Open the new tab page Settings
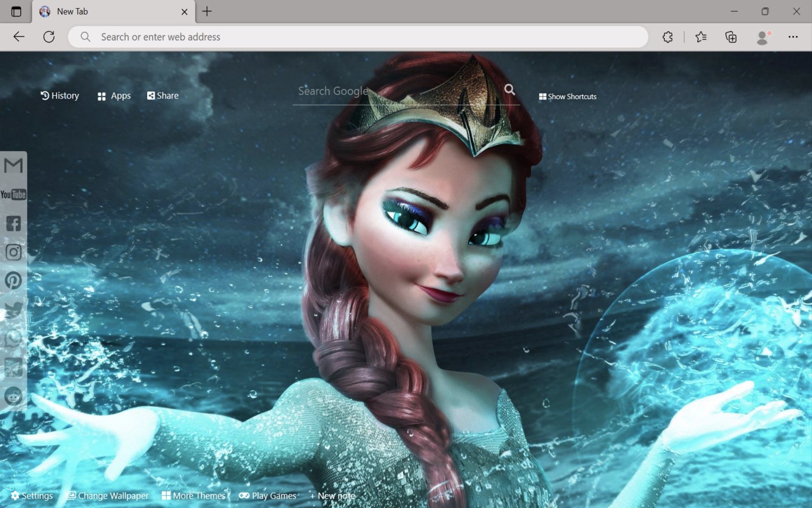Viewport: 812px width, 508px height. tap(32, 496)
